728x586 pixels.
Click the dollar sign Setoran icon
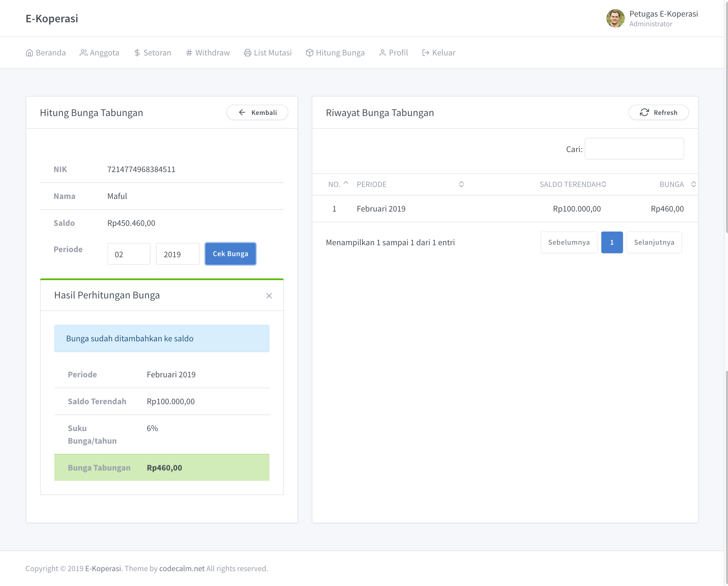(x=137, y=53)
